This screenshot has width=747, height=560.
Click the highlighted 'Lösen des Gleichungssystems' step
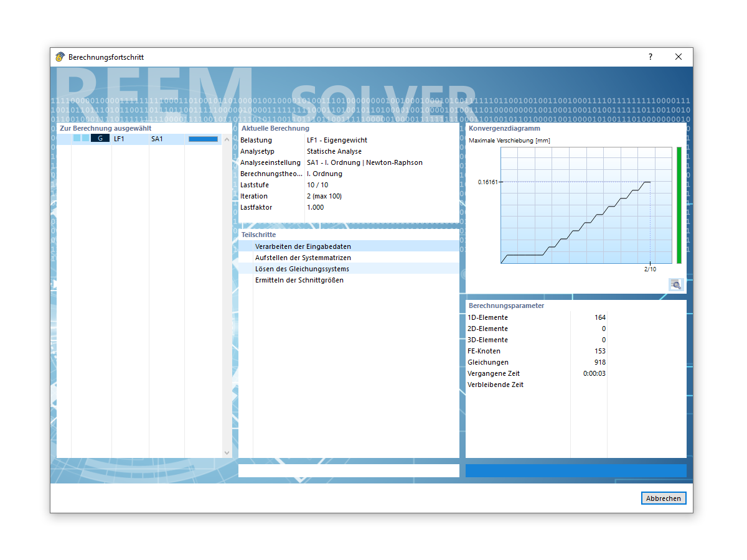[303, 268]
